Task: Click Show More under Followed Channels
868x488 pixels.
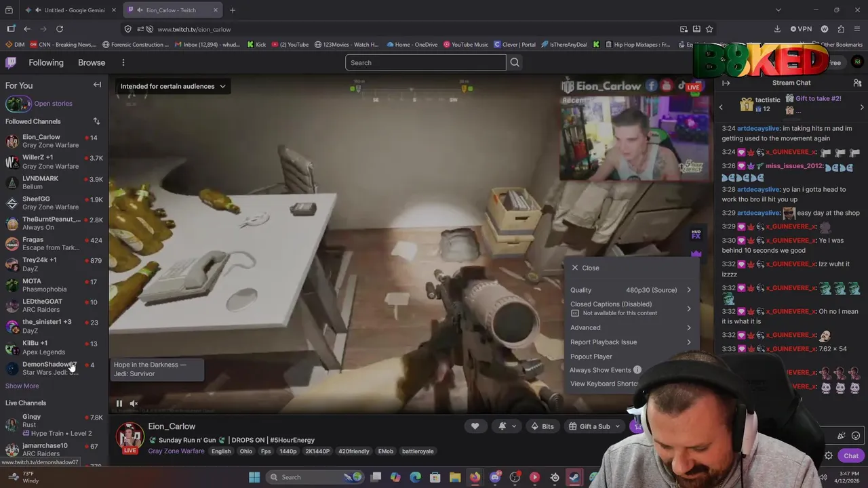Action: pyautogui.click(x=22, y=386)
